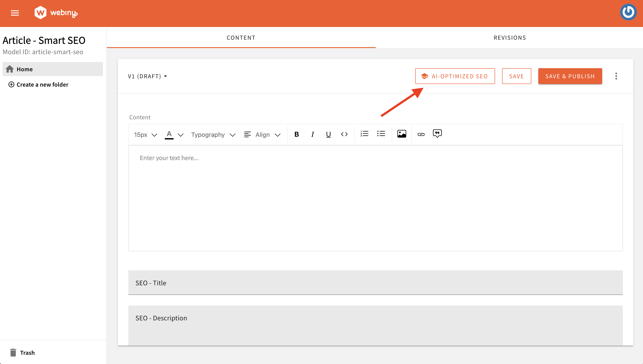Screen dimensions: 643x364
Task: Apply italic formatting
Action: coord(313,134)
